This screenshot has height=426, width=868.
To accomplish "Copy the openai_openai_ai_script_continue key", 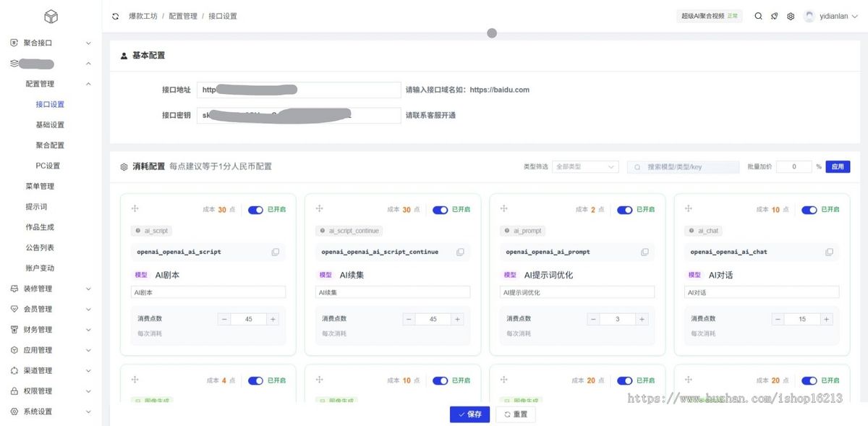I will click(x=460, y=252).
